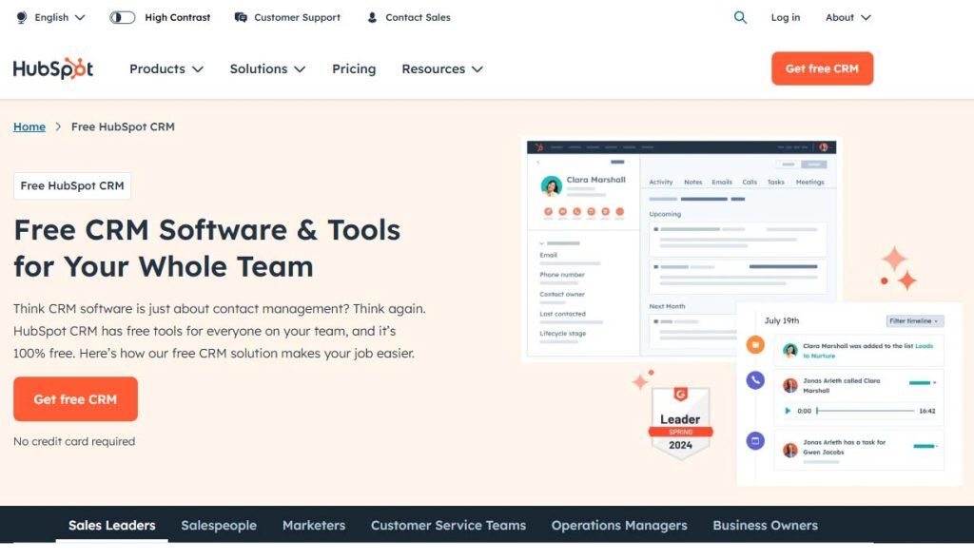This screenshot has height=560, width=974.
Task: Click the purple phone call icon in timeline
Action: [x=755, y=380]
